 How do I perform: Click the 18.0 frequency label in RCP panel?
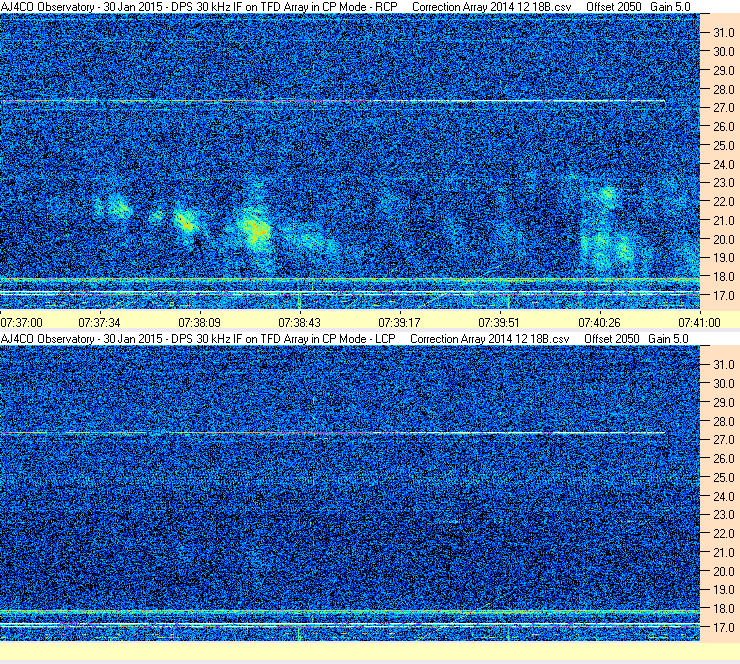coord(723,277)
